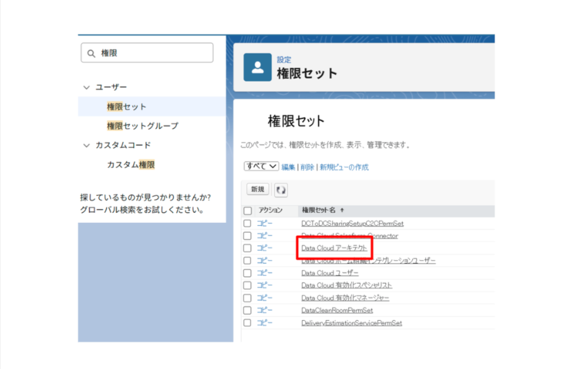Click コピー for Data Cloud Salesforce Connector
Image resolution: width=588 pixels, height=369 pixels.
click(264, 236)
